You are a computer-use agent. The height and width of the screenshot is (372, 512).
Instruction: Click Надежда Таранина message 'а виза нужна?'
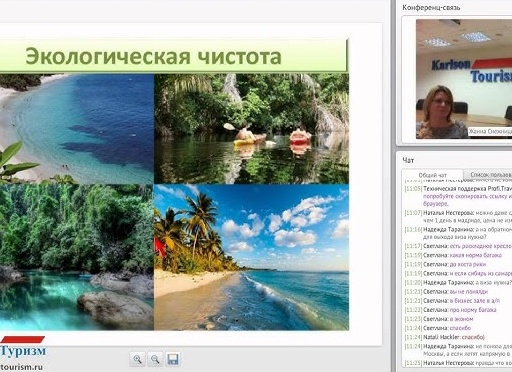[458, 282]
